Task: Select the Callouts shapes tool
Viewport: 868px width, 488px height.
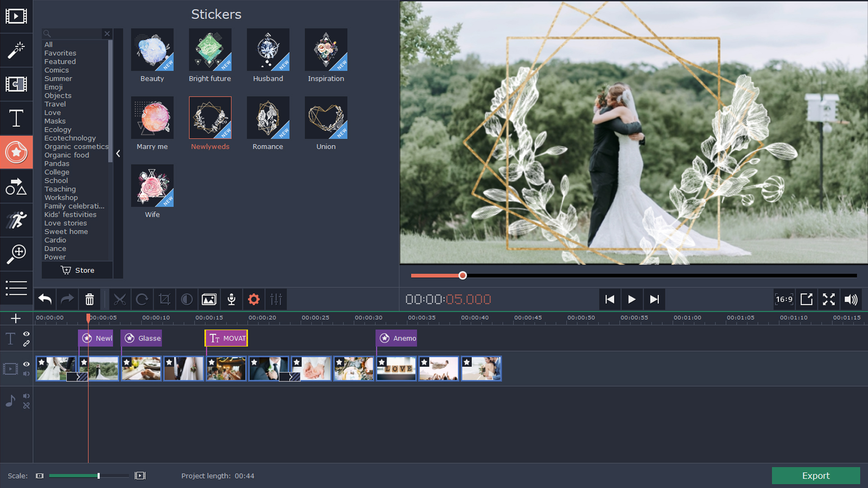Action: pos(17,186)
